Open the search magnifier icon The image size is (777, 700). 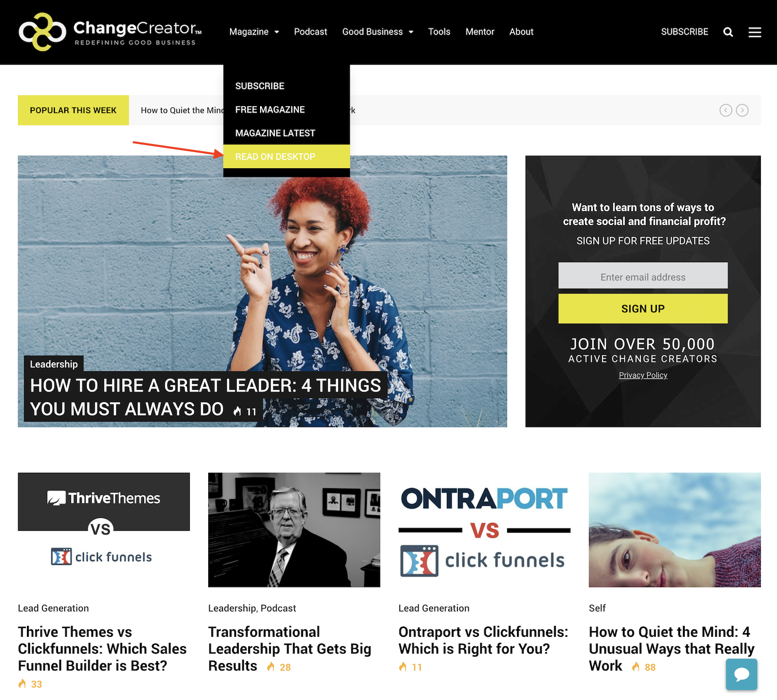(x=728, y=32)
